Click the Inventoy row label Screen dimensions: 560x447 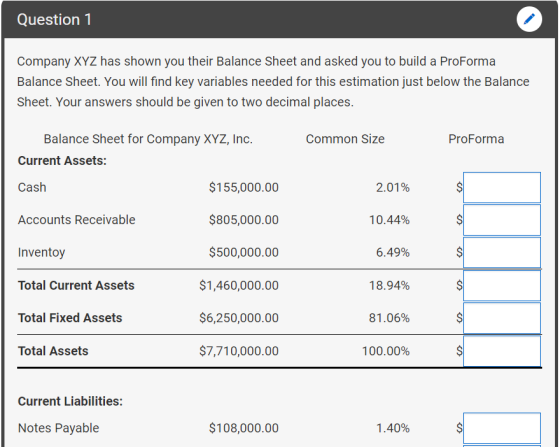41,252
